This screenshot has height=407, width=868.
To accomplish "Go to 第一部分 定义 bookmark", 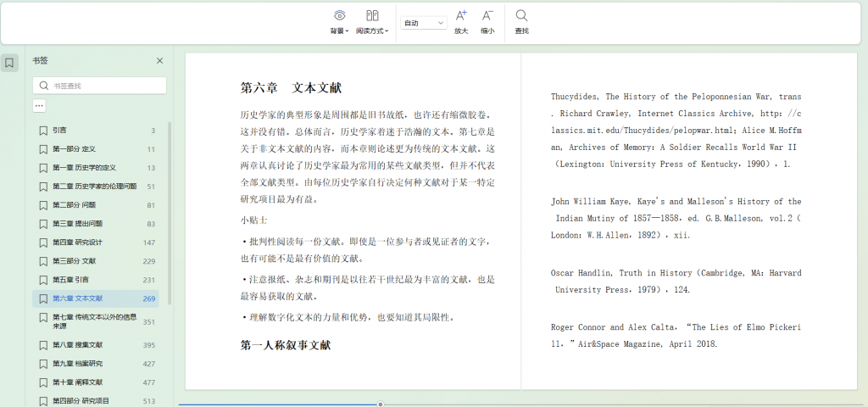I will click(95, 149).
